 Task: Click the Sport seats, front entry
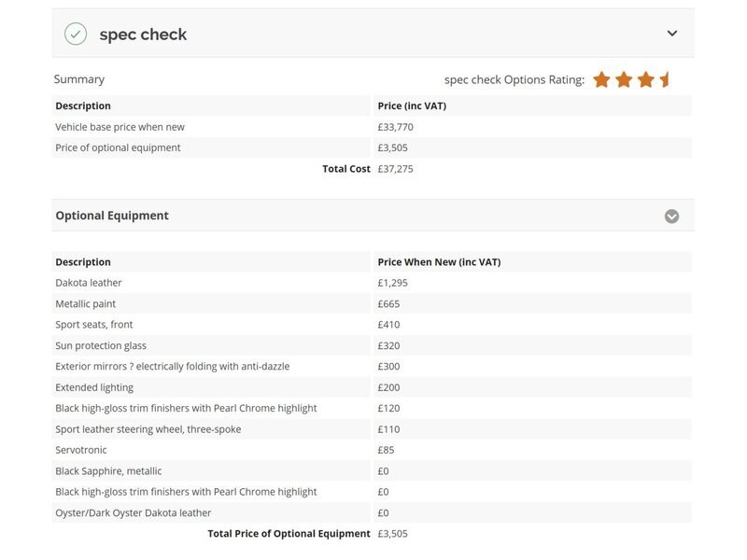click(94, 325)
